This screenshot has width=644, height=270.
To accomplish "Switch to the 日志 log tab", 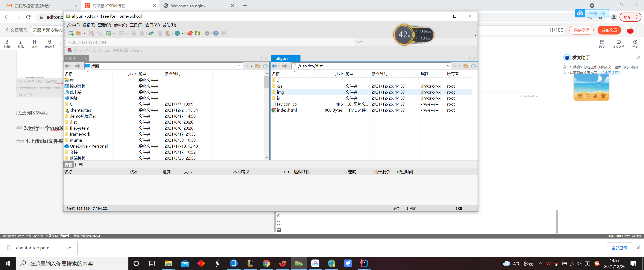I will 79,165.
